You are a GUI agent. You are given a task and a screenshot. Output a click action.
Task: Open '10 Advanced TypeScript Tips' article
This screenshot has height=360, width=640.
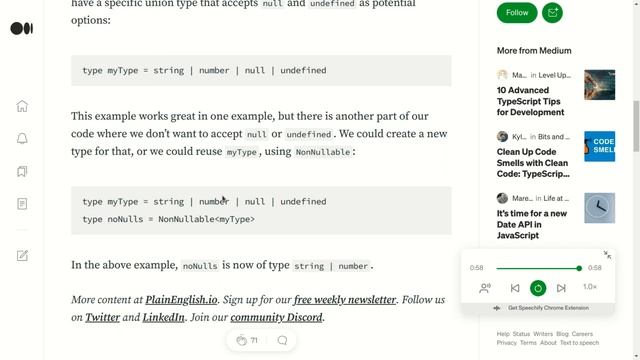[531, 101]
